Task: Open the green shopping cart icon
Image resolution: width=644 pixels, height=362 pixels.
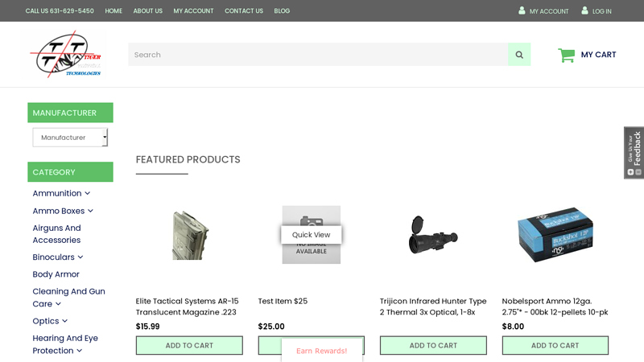Action: pos(567,55)
